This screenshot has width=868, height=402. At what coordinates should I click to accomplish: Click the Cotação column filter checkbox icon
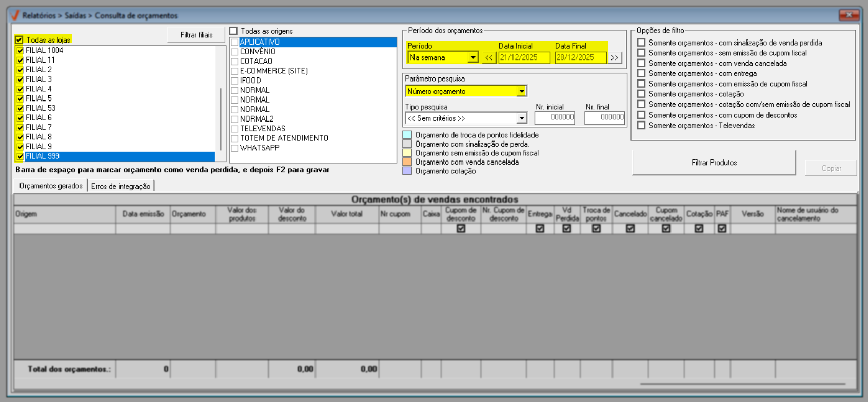point(699,229)
